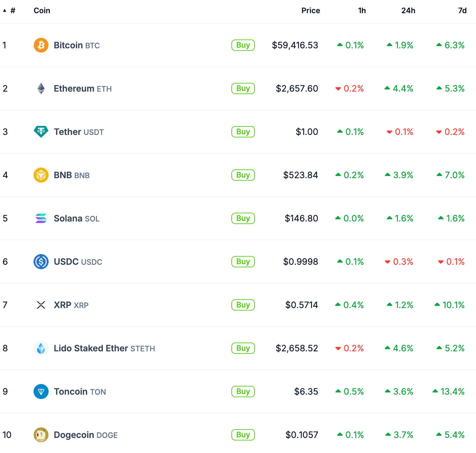Click the USDC dollar-circle icon
Viewport: 476px width, 453px height.
pyautogui.click(x=41, y=261)
